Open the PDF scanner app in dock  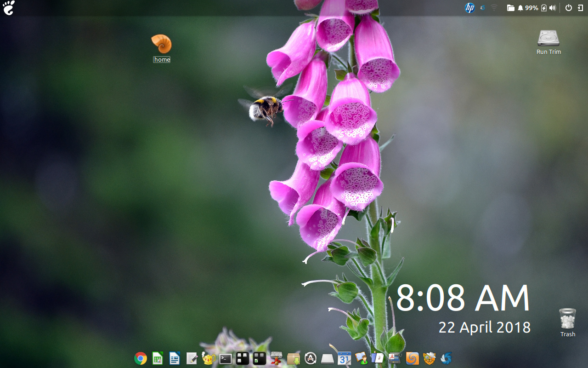[x=395, y=358]
